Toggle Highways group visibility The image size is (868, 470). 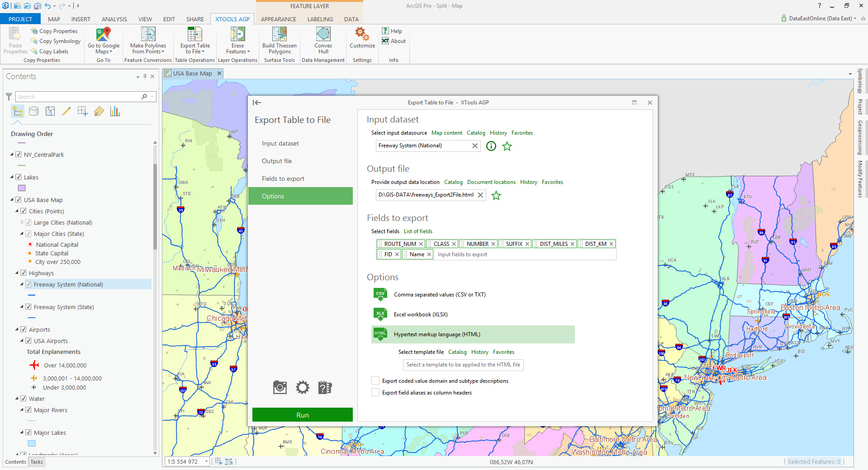24,273
